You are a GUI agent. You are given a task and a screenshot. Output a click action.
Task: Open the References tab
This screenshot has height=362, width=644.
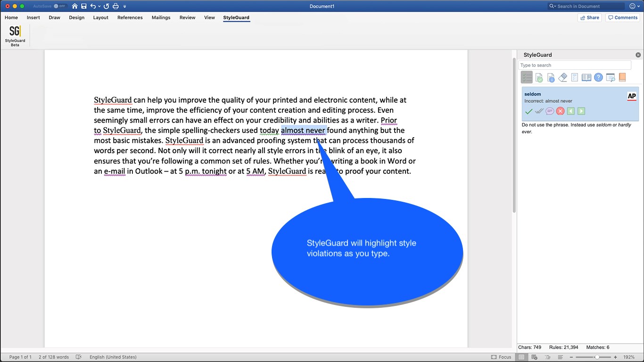point(130,17)
